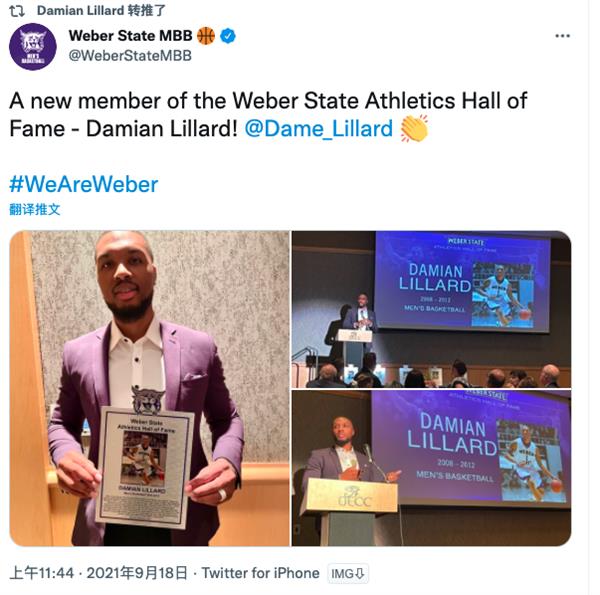Click the Weber State MBB profile avatar
The image size is (600, 595).
tap(33, 47)
